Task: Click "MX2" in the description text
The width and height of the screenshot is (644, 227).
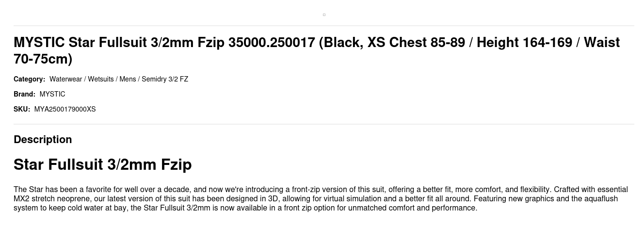Action: (22, 199)
